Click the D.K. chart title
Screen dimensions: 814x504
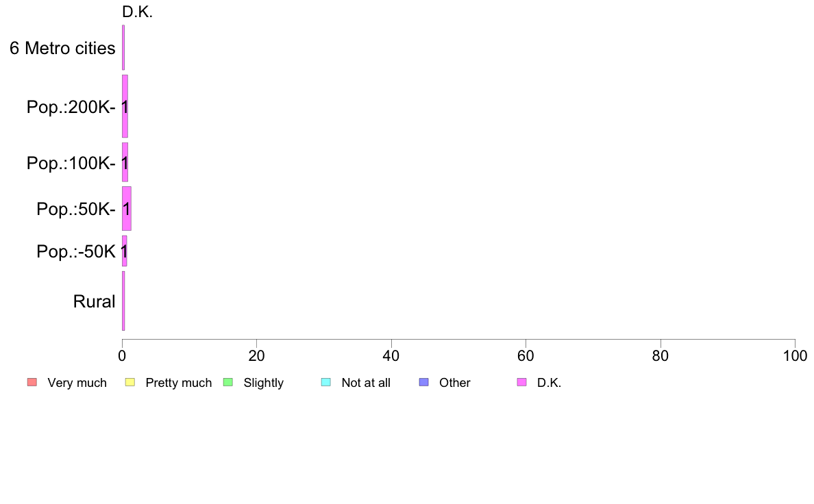click(x=138, y=12)
